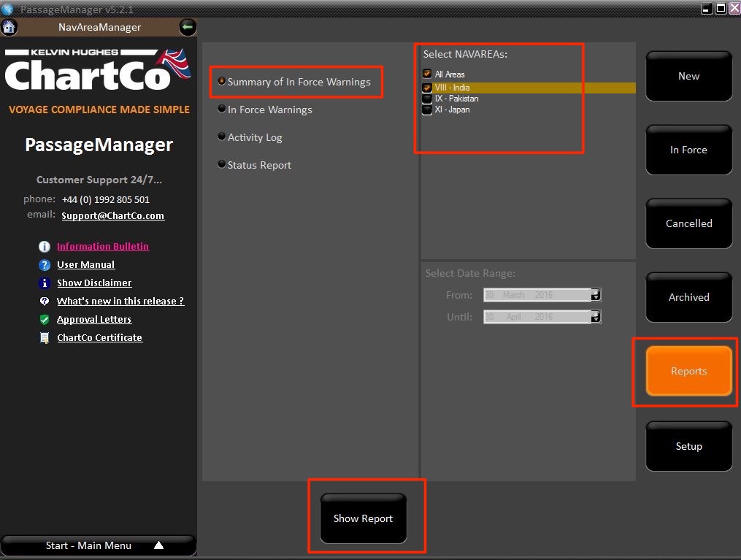Click the NavAreaManager header title

pos(99,28)
